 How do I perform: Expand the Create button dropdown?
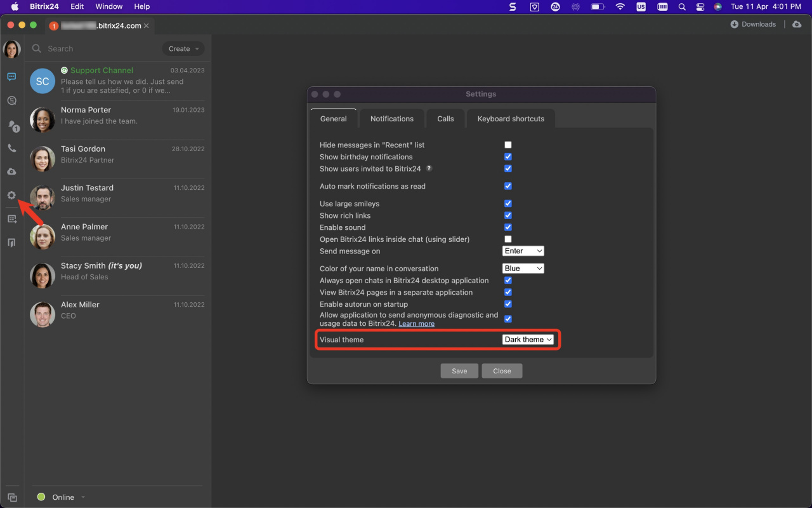tap(183, 49)
